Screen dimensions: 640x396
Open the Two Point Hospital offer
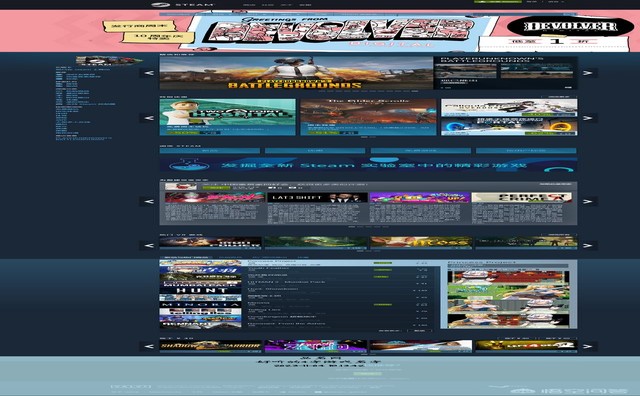pos(227,117)
